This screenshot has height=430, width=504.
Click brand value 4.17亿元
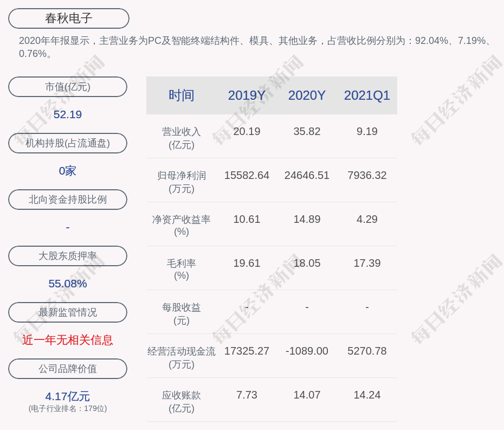pyautogui.click(x=68, y=396)
